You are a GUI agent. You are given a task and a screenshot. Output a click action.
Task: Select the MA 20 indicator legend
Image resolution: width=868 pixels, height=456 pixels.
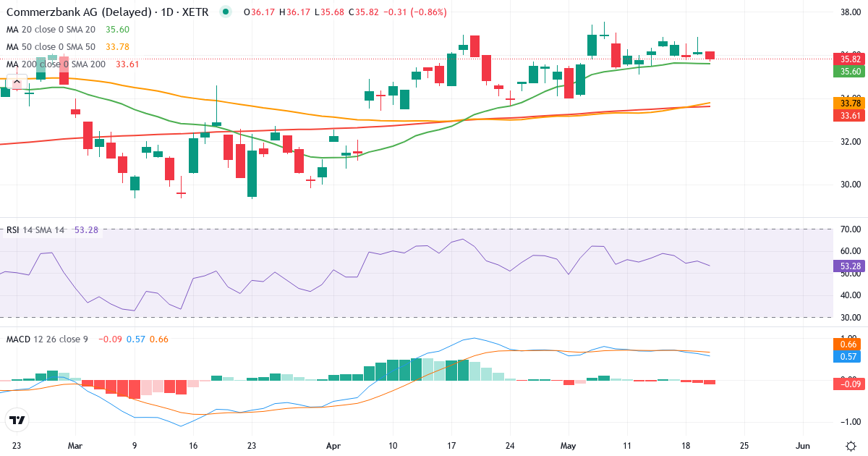tap(67, 30)
